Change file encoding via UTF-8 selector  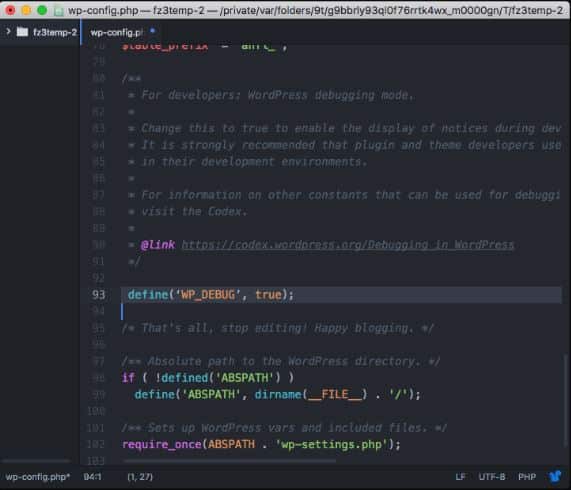[492, 477]
